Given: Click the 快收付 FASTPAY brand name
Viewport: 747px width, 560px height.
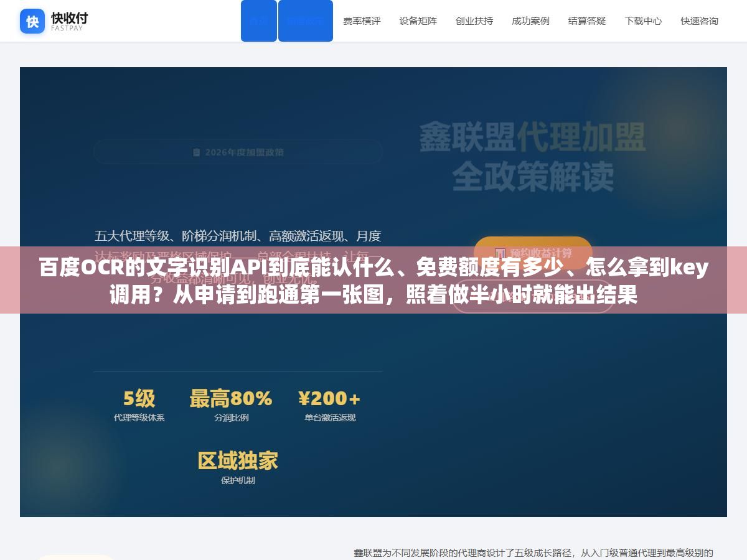Looking at the screenshot, I should 69,21.
